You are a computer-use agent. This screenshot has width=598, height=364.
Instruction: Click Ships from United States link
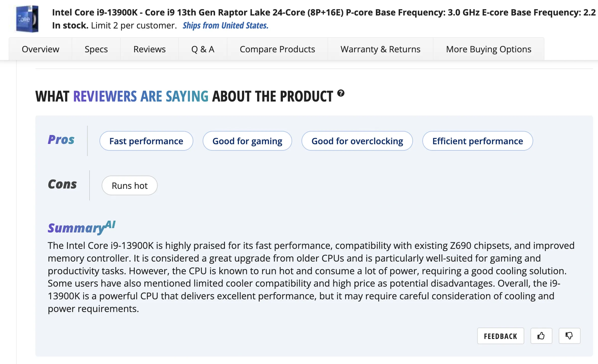pos(225,25)
